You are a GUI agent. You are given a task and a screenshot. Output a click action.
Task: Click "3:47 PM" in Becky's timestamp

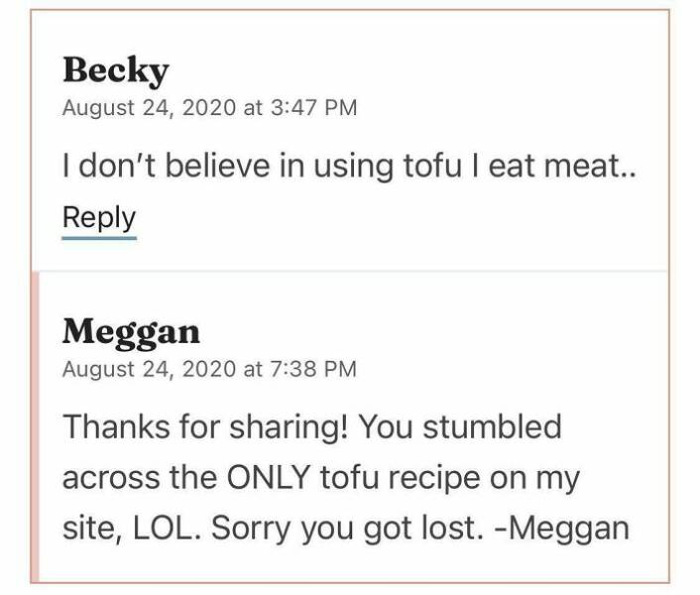[312, 108]
